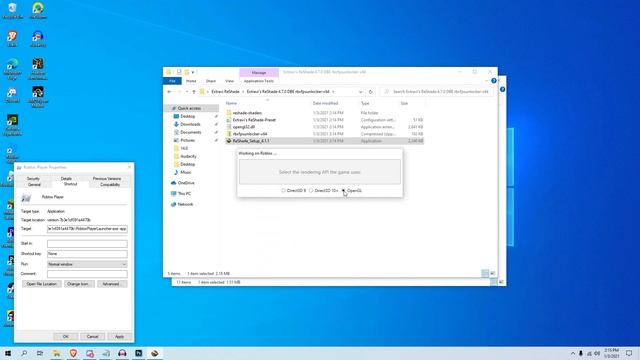Switch to General tab in Properties
The width and height of the screenshot is (640, 360).
coord(34,185)
